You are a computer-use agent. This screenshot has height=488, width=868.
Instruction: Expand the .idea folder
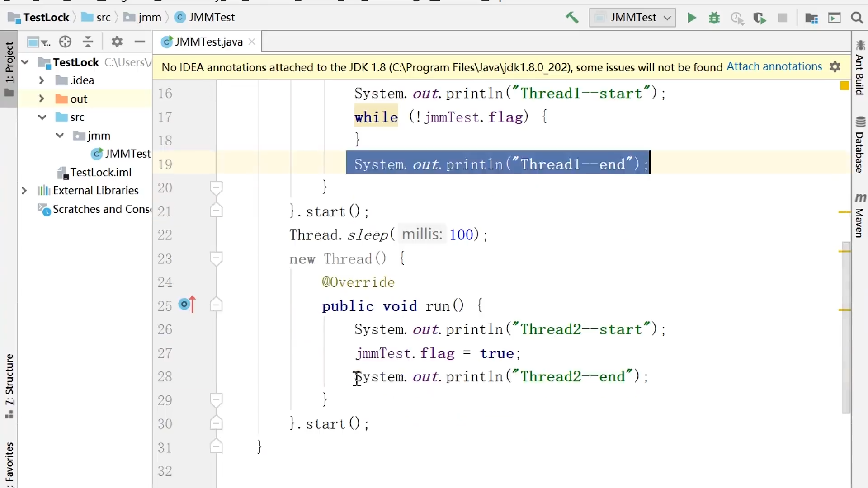click(42, 80)
